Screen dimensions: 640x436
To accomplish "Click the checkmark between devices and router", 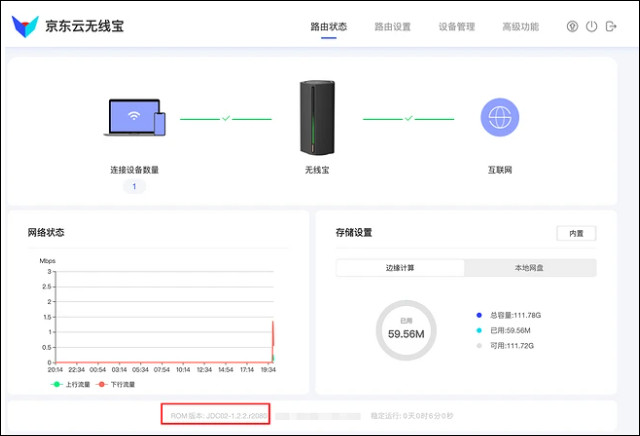I will pos(226,118).
